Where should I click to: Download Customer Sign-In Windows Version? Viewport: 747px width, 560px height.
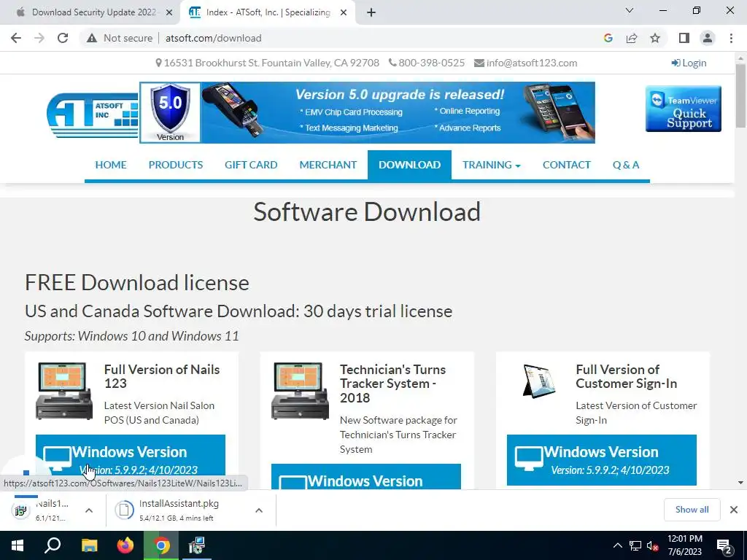pos(602,460)
